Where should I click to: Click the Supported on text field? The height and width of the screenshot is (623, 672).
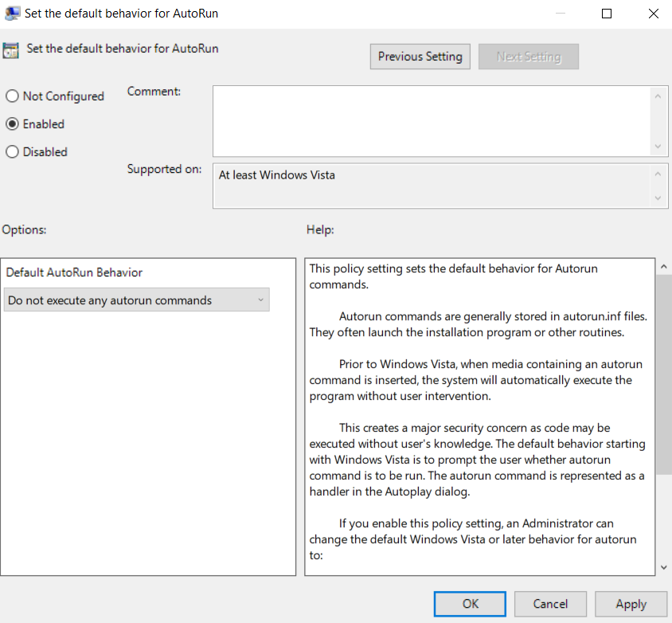pos(430,186)
